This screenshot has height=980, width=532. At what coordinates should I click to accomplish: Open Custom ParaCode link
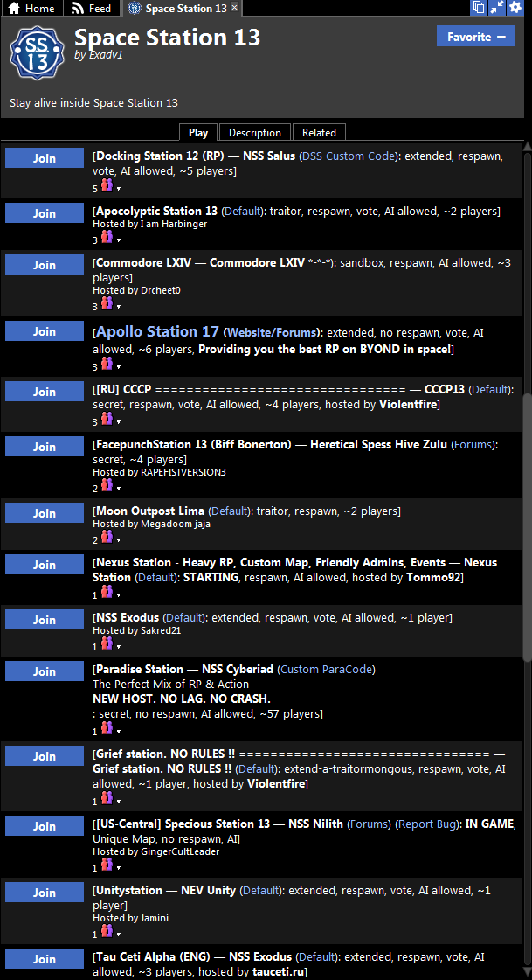[x=327, y=670]
